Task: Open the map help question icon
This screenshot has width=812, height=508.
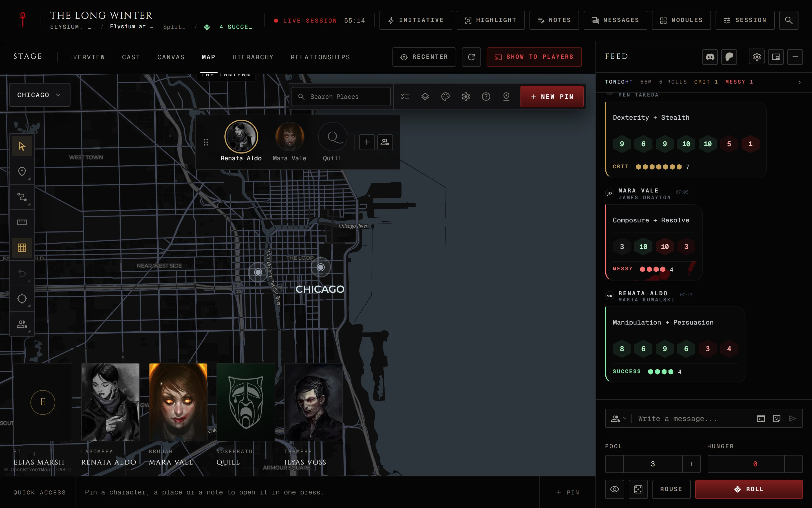Action: pos(486,97)
